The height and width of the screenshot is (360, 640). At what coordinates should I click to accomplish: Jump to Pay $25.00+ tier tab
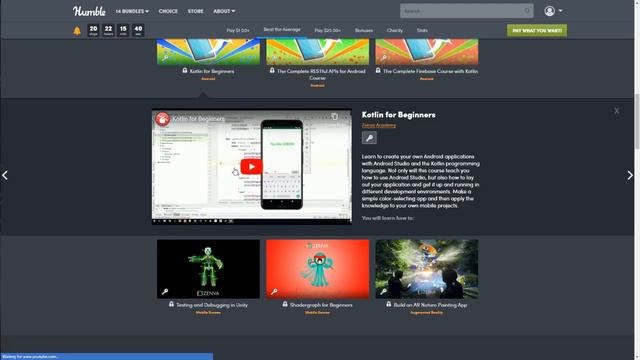tap(327, 30)
